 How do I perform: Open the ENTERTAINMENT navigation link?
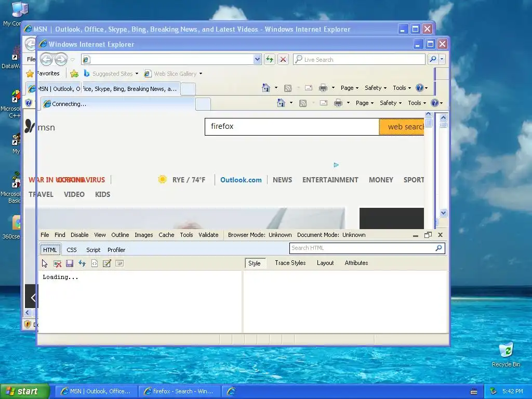tap(330, 180)
